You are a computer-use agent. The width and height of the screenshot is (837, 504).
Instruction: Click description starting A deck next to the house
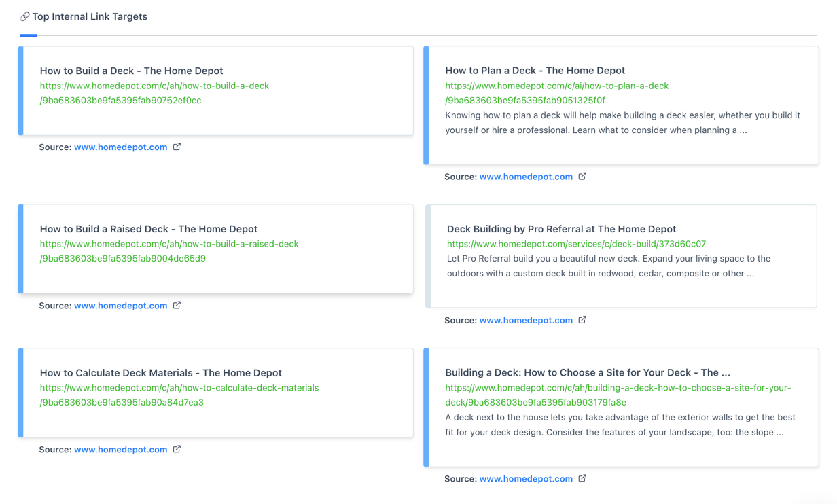point(620,425)
